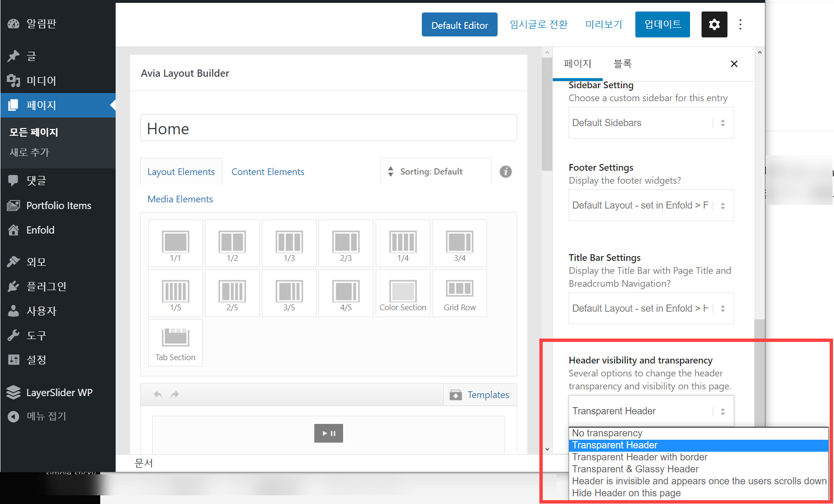834x504 pixels.
Task: Open Portfolio Items menu
Action: coord(58,205)
